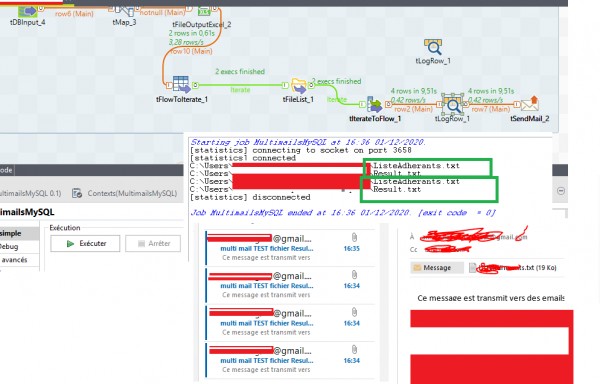Select the tDBInput_4 component icon
The height and width of the screenshot is (384, 600).
tap(28, 11)
